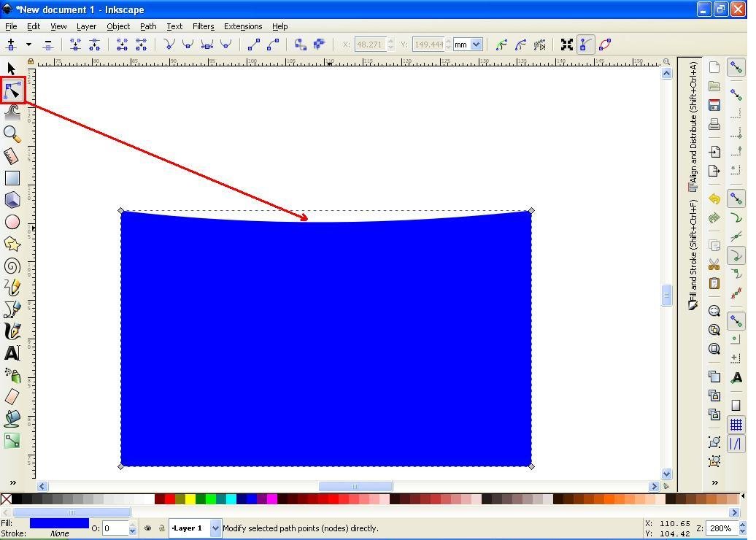Toggle snap to grids
Image resolution: width=756 pixels, height=540 pixels.
click(x=736, y=425)
